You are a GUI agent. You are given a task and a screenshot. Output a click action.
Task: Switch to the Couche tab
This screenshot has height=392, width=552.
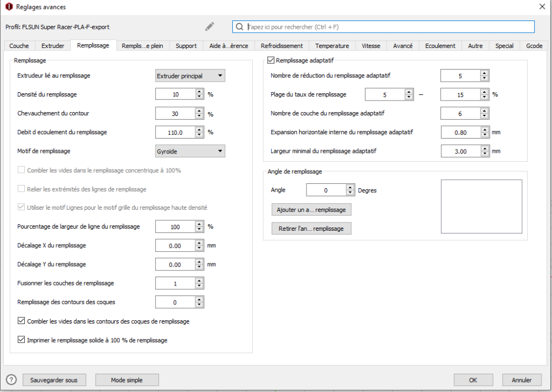pos(19,46)
